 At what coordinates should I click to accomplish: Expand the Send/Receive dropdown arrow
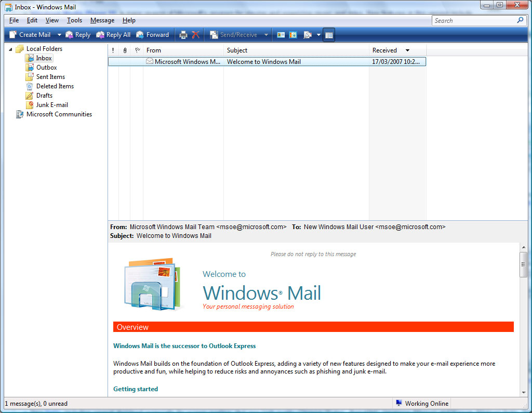tap(266, 35)
